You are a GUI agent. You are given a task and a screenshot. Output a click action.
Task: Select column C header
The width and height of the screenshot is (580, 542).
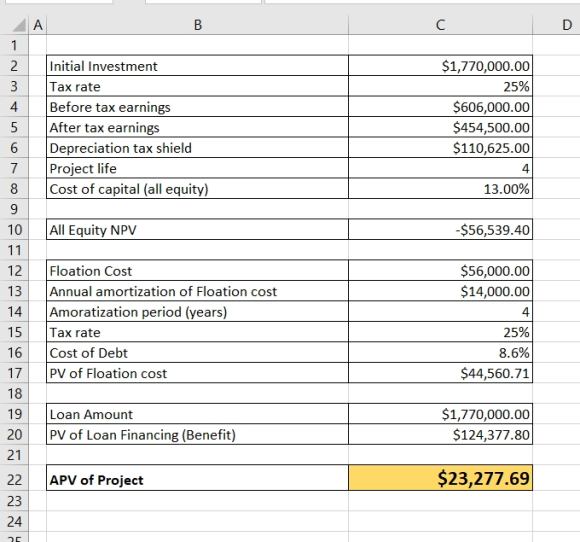pos(440,25)
